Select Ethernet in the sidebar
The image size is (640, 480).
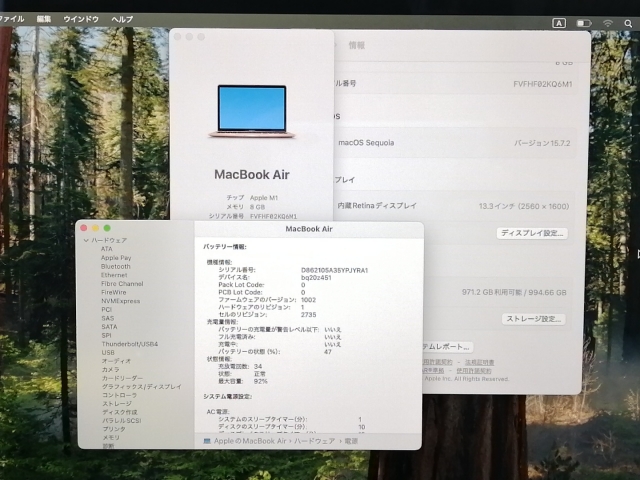(114, 275)
